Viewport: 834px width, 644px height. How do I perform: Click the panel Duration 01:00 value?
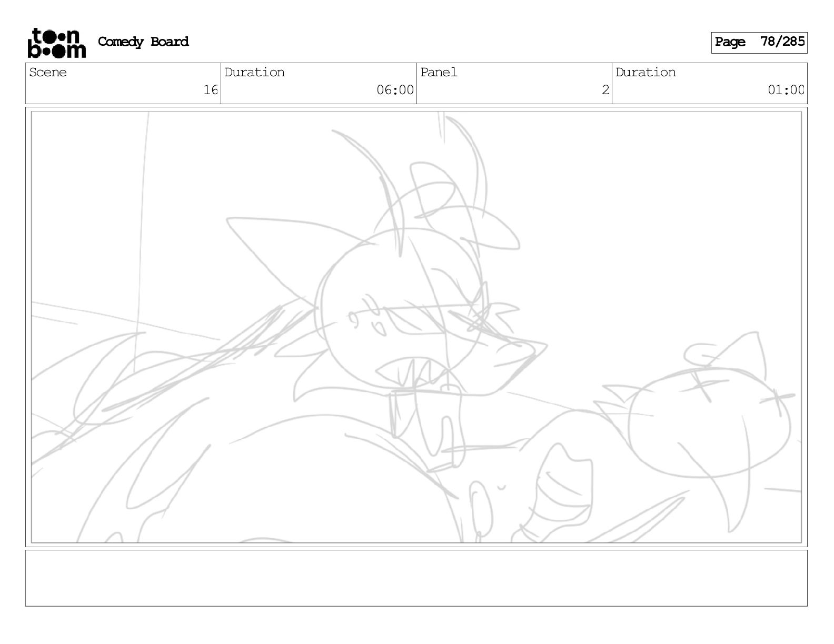(786, 90)
